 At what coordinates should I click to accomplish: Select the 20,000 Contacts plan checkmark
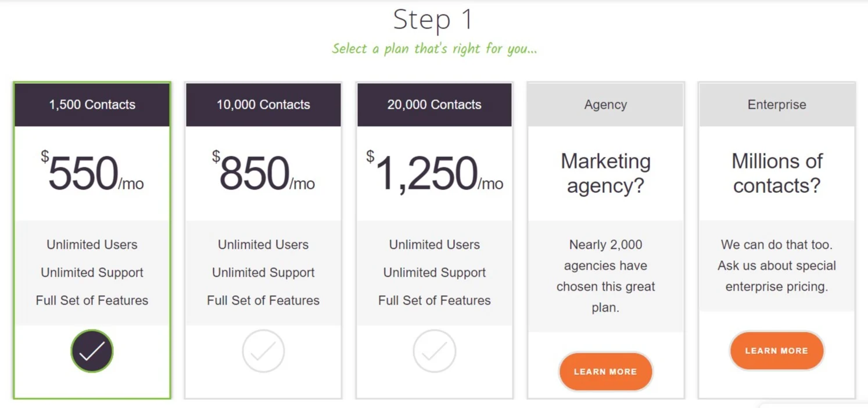pyautogui.click(x=435, y=351)
